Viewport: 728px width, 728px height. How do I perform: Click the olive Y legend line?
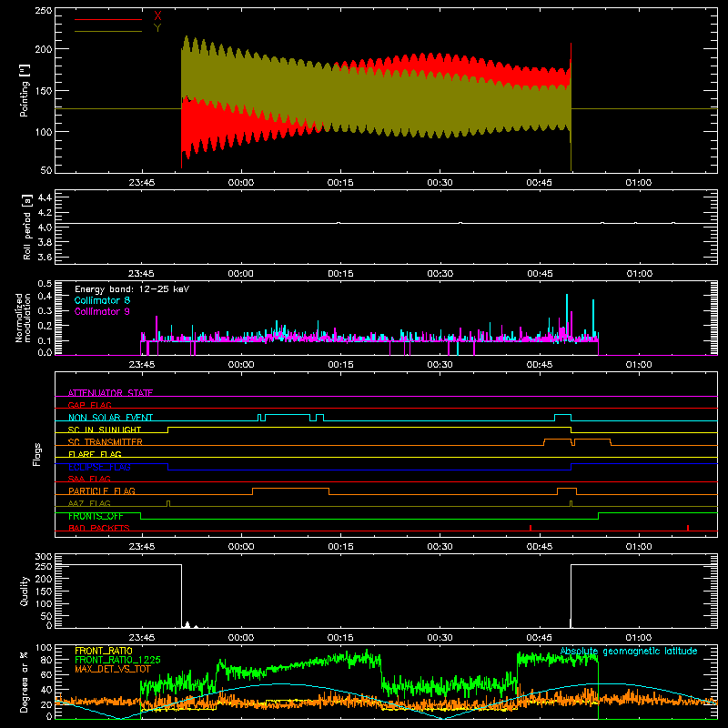[x=108, y=31]
